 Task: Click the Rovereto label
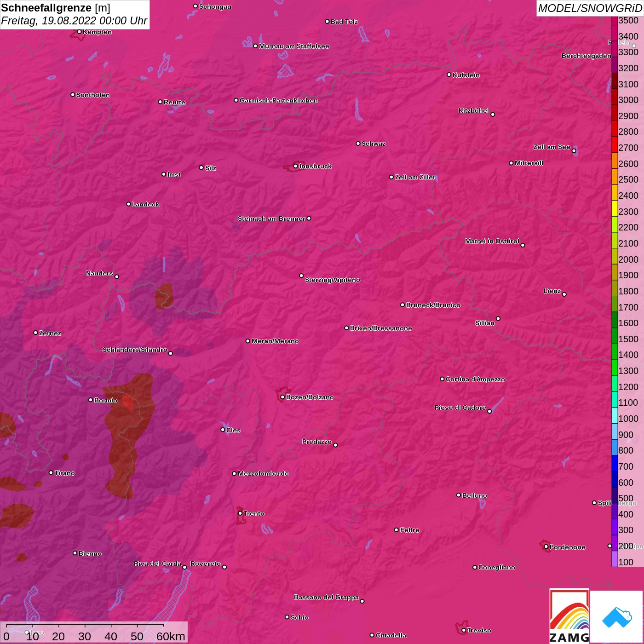(206, 563)
